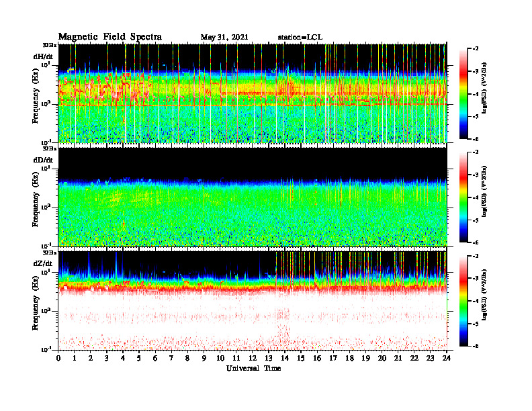This screenshot has height=411, width=532.
Task: Click the "dZ/dt" panel label
Action: pyautogui.click(x=43, y=263)
